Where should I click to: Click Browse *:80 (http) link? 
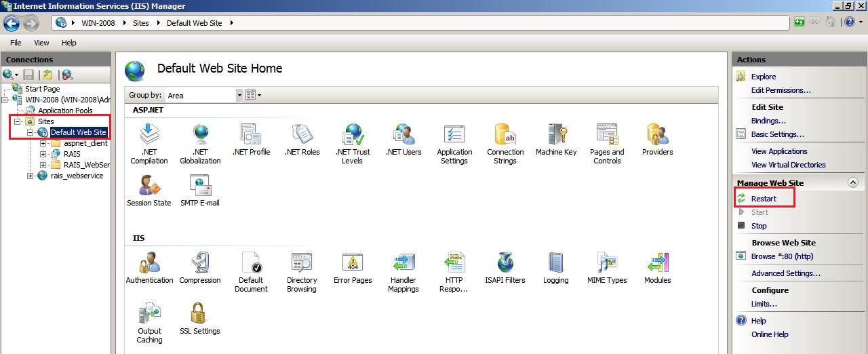point(782,256)
